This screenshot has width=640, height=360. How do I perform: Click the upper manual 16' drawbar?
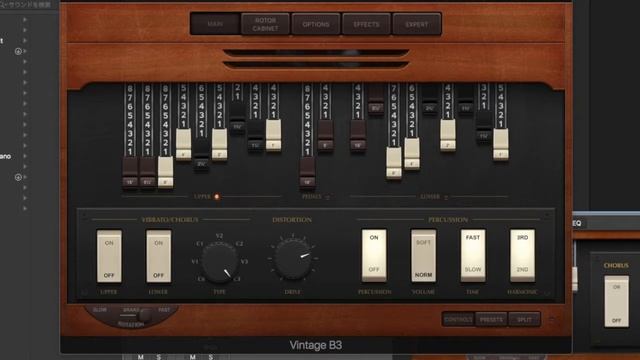click(x=130, y=172)
